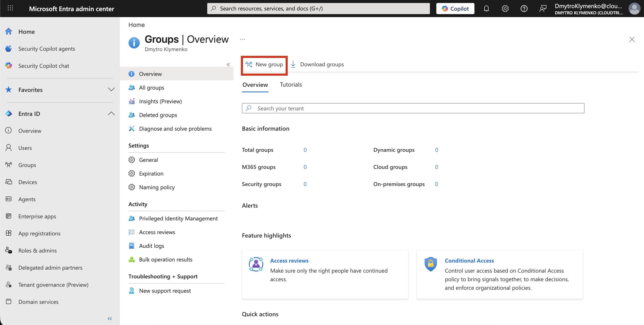
Task: Open the feedback icon in top bar
Action: (543, 9)
